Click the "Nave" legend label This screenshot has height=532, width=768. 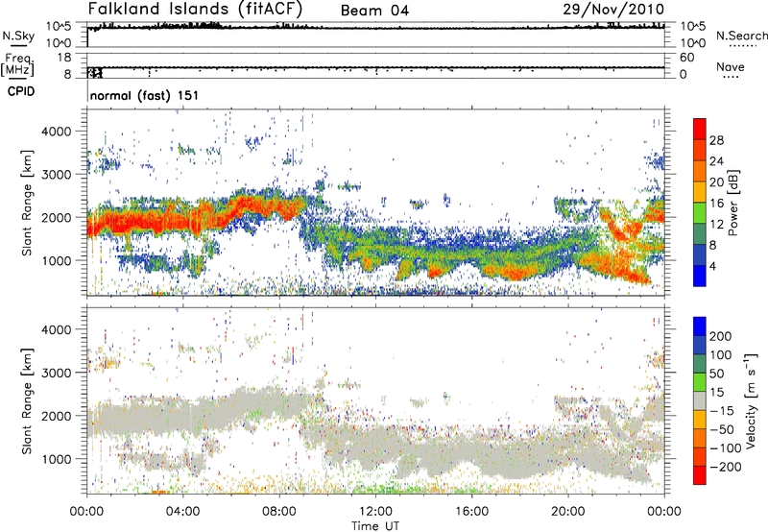pyautogui.click(x=731, y=67)
